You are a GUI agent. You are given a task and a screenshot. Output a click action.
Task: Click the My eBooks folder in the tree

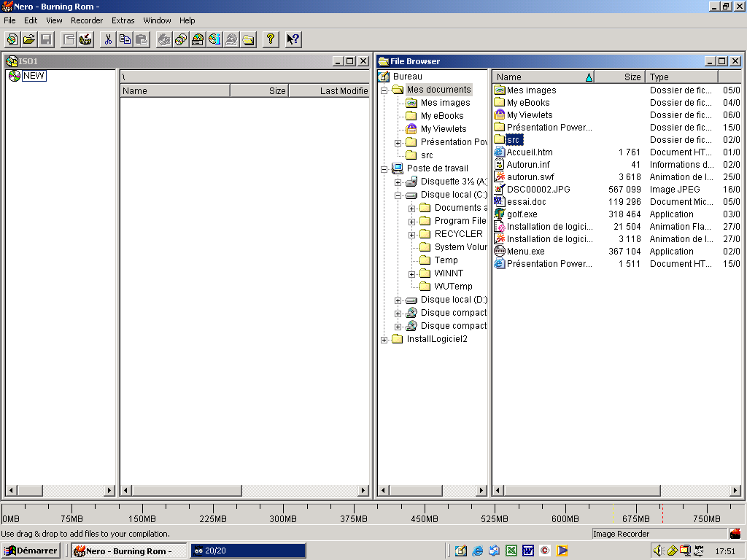pos(441,116)
